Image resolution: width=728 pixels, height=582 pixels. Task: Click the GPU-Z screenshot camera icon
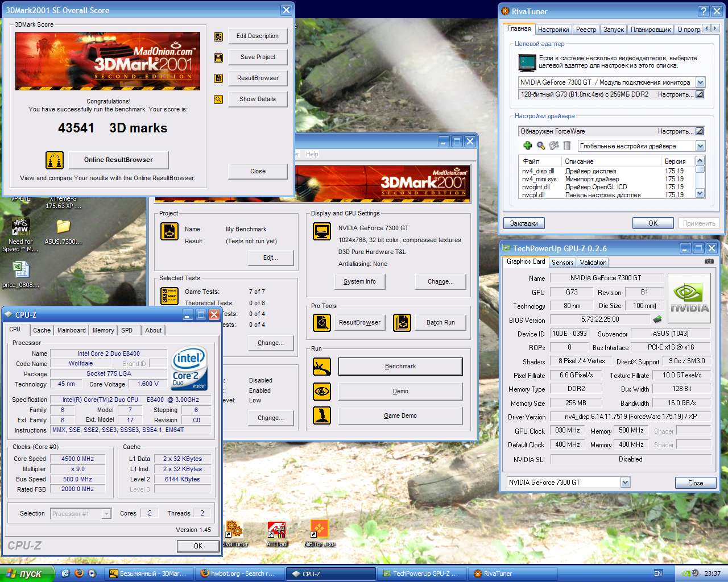click(x=709, y=261)
